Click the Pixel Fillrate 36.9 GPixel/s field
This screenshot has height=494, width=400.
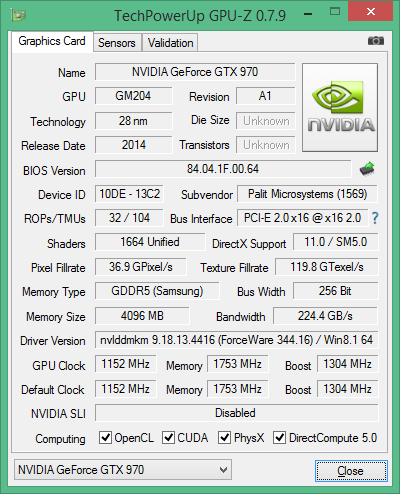(x=141, y=267)
